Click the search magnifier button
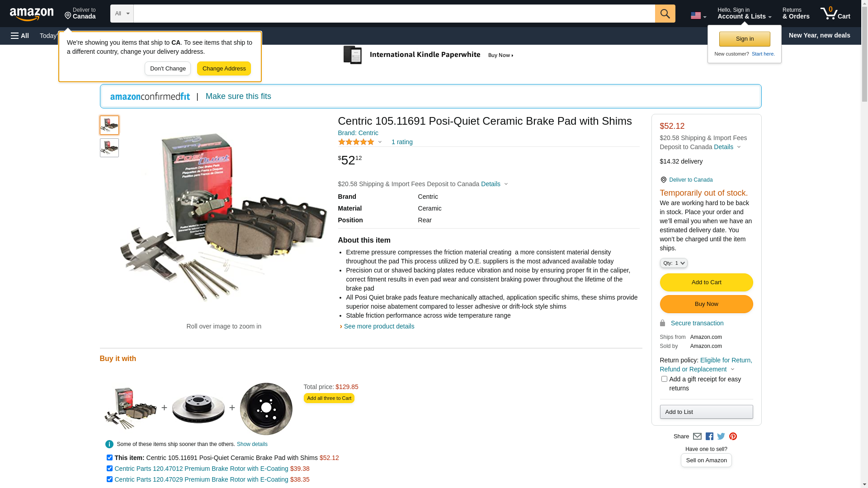This screenshot has height=488, width=868. coord(665,14)
